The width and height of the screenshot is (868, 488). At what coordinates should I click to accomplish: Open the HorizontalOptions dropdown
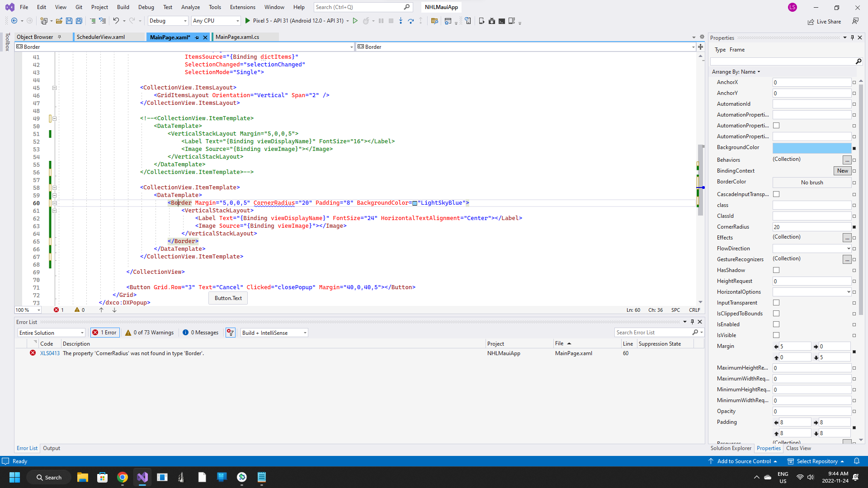tap(812, 292)
